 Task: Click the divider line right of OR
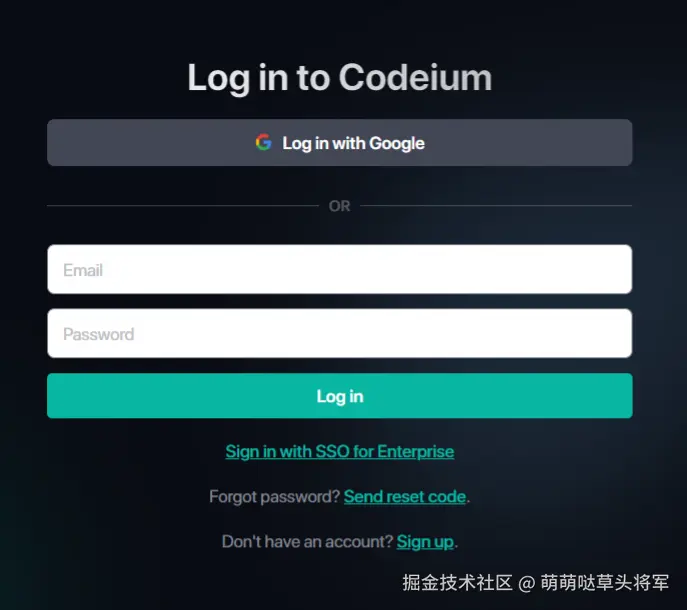tap(496, 206)
